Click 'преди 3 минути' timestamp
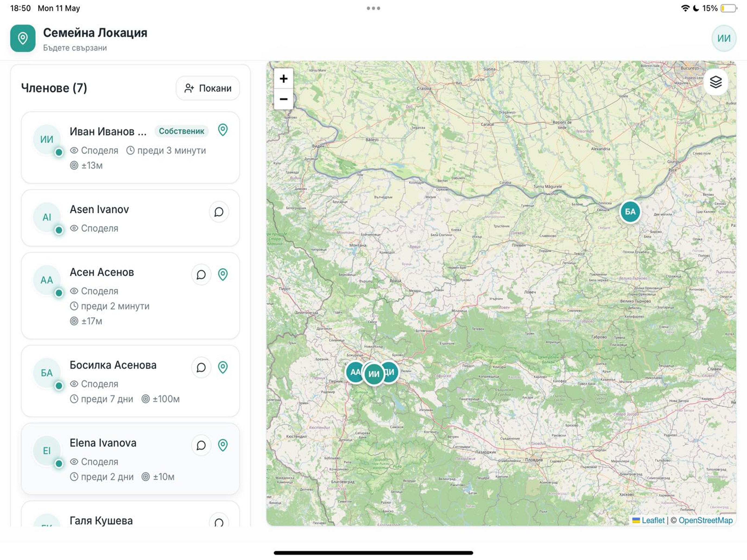Screen dimensions: 747x560 [171, 150]
